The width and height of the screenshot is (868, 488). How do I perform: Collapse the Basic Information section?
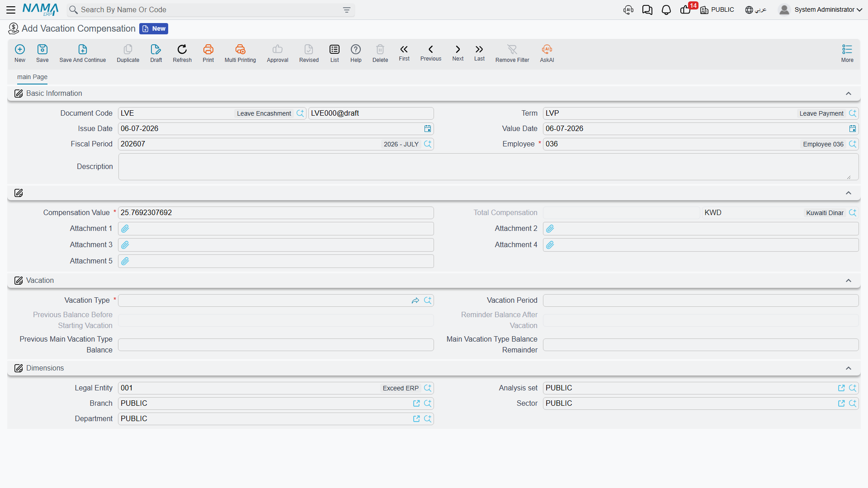point(849,94)
